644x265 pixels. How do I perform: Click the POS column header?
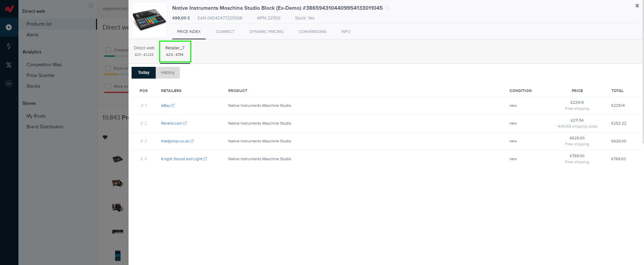click(144, 91)
